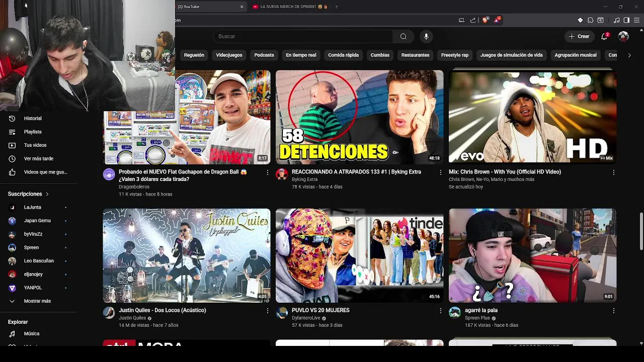Expand the Suscripciones section chevron
The width and height of the screenshot is (644, 362).
pos(47,194)
